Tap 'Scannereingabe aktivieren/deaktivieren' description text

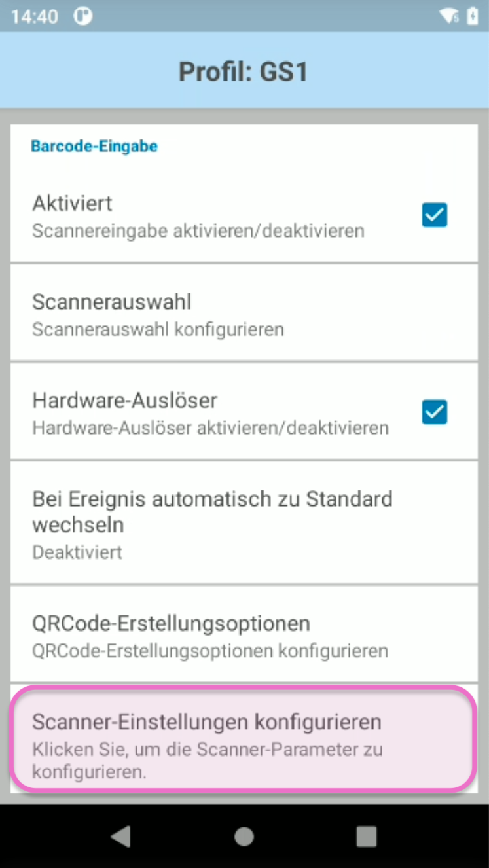[198, 231]
